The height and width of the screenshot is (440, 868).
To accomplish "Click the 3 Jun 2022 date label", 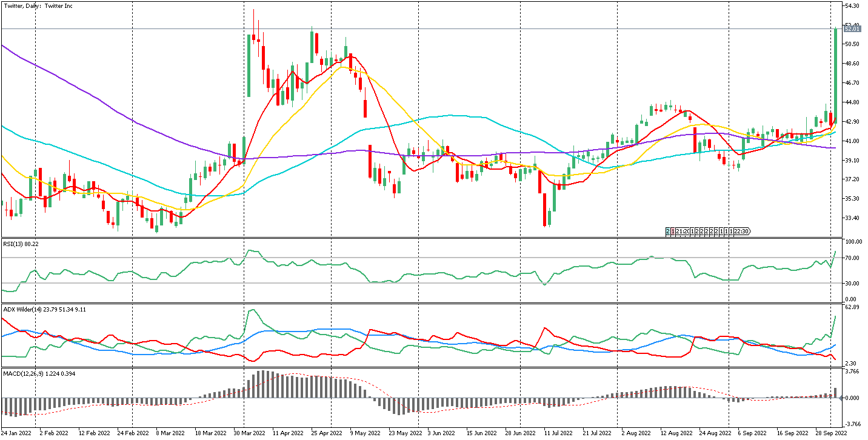I will [442, 433].
